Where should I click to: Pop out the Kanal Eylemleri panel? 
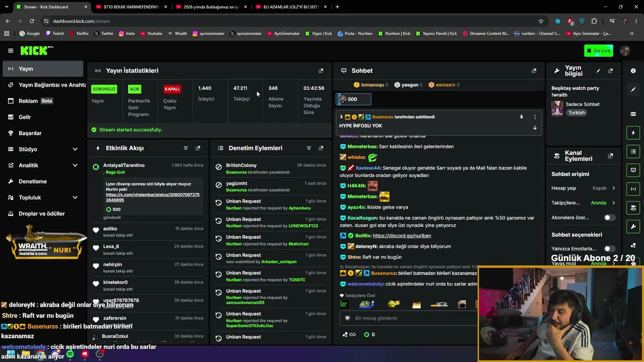(610, 156)
